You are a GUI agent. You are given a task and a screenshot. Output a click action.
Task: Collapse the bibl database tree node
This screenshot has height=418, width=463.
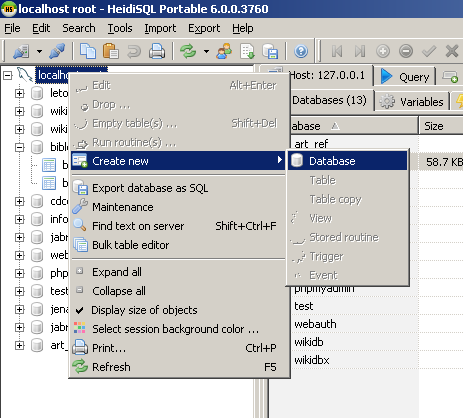pyautogui.click(x=20, y=147)
